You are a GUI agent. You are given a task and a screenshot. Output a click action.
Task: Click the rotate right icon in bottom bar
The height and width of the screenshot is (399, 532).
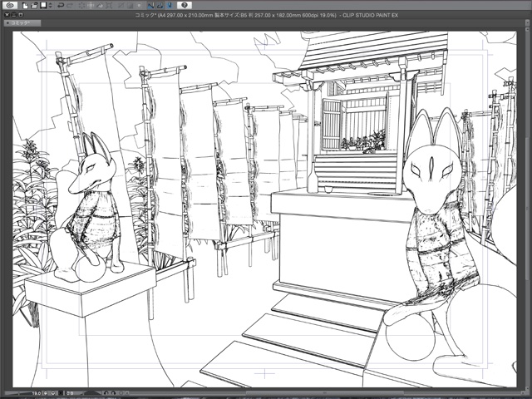(x=113, y=393)
